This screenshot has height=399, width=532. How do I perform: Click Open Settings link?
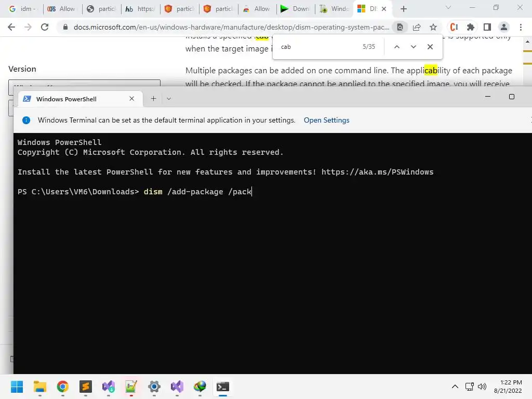[326, 120]
